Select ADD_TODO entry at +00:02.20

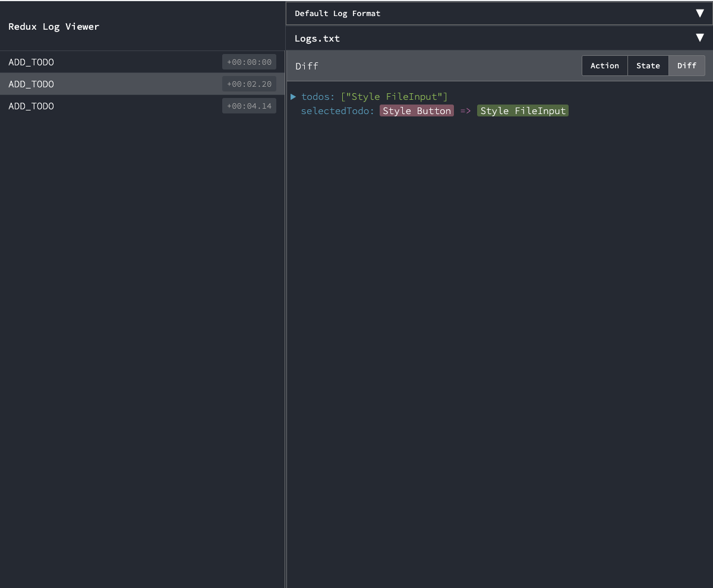[143, 84]
